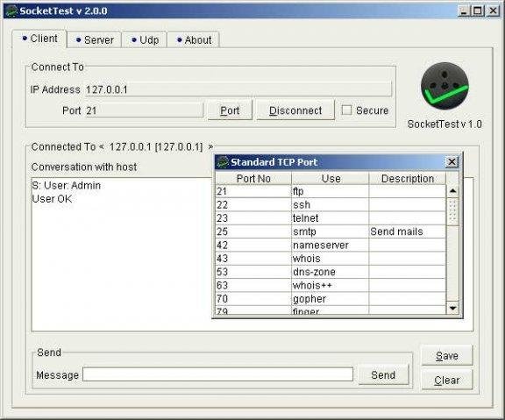The width and height of the screenshot is (505, 420).
Task: Maximize the SocketTest window
Action: point(479,11)
